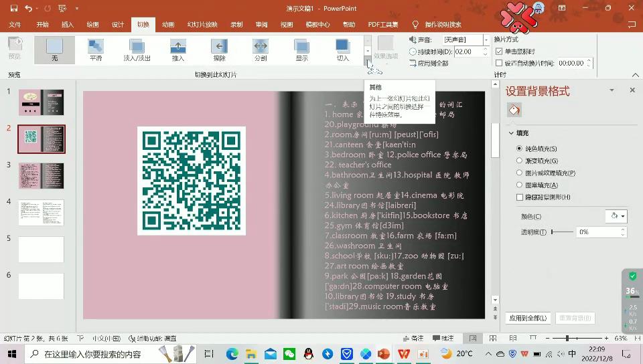This screenshot has width=643, height=364.
Task: Click the 透明度 (Transparency) percentage spinner arrows
Action: pyautogui.click(x=623, y=232)
